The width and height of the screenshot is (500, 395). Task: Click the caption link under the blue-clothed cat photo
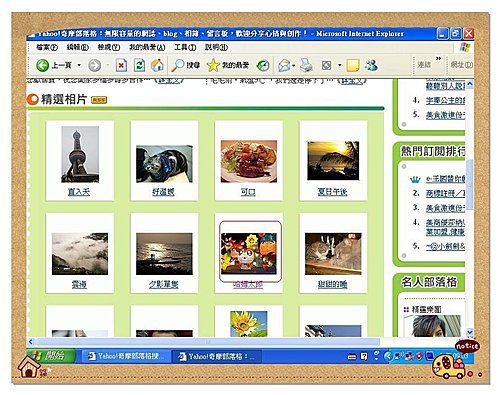click(x=163, y=192)
